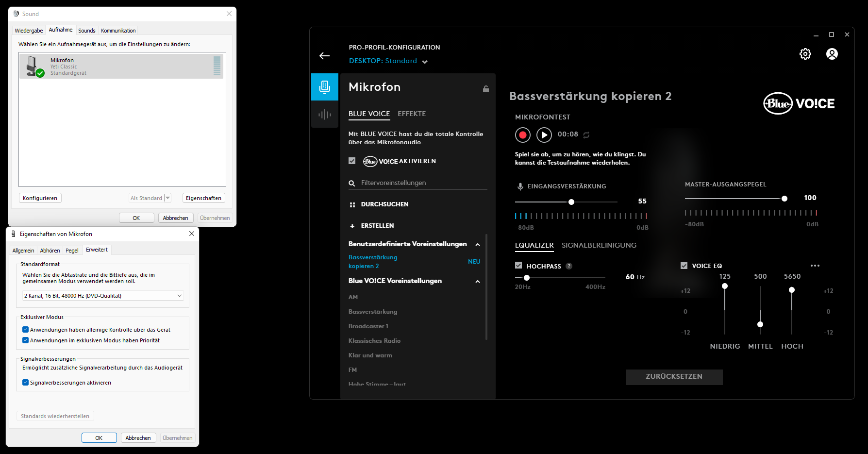Select the Yeti Classic Mikrofon device
Image resolution: width=868 pixels, height=454 pixels.
[122, 66]
